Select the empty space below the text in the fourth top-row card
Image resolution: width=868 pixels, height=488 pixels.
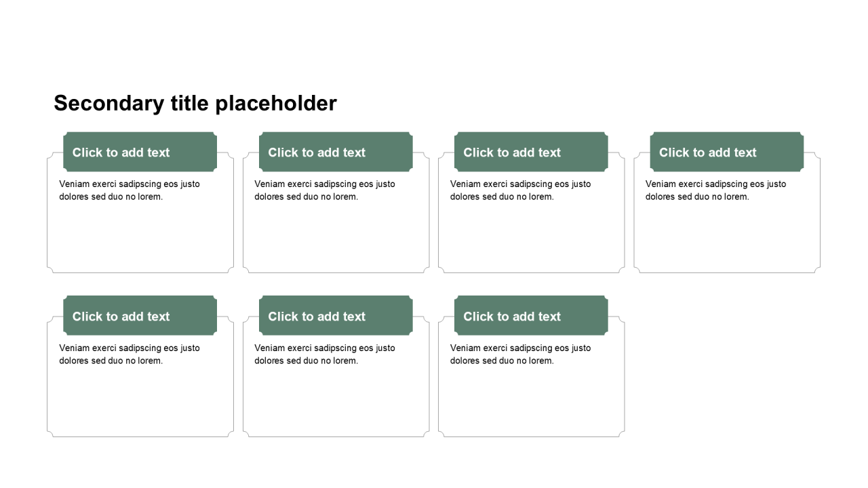tap(727, 237)
